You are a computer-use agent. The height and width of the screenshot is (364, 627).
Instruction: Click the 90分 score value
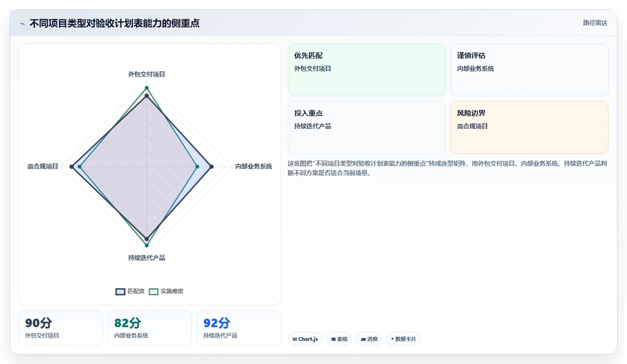click(38, 323)
